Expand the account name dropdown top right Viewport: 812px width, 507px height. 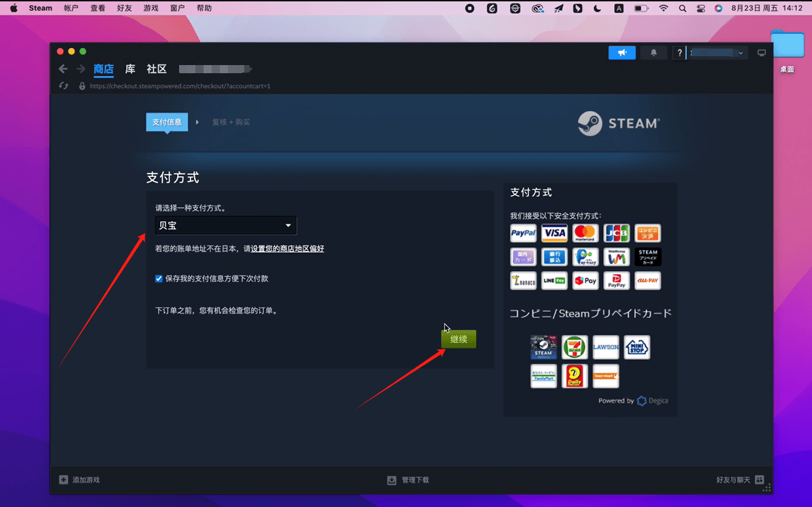coord(717,53)
